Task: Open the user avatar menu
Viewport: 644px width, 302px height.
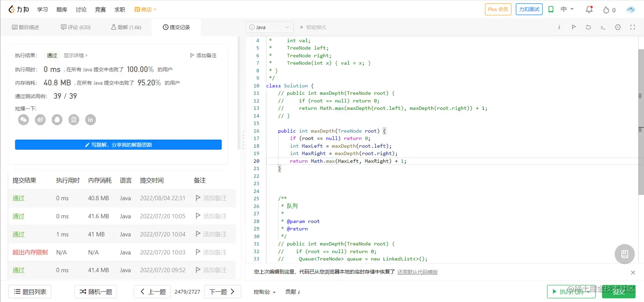Action: click(630, 9)
